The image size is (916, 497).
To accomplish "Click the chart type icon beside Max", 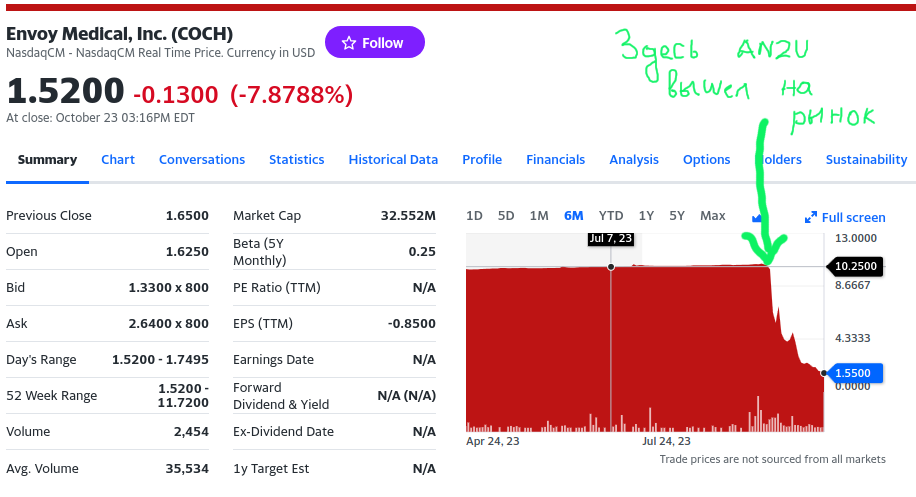I will (x=757, y=217).
